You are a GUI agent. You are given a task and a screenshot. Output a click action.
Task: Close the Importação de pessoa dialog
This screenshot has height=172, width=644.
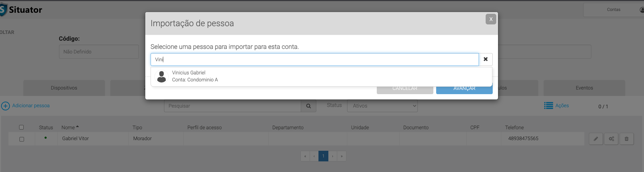[x=491, y=19]
